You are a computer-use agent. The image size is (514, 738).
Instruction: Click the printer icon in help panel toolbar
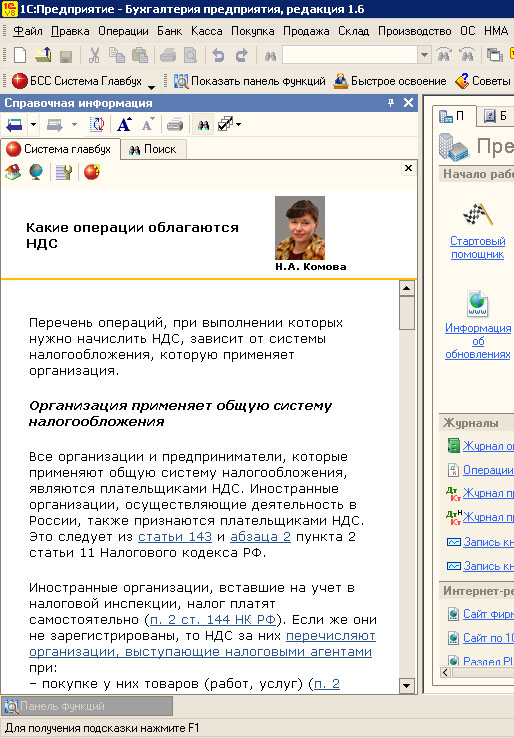175,125
